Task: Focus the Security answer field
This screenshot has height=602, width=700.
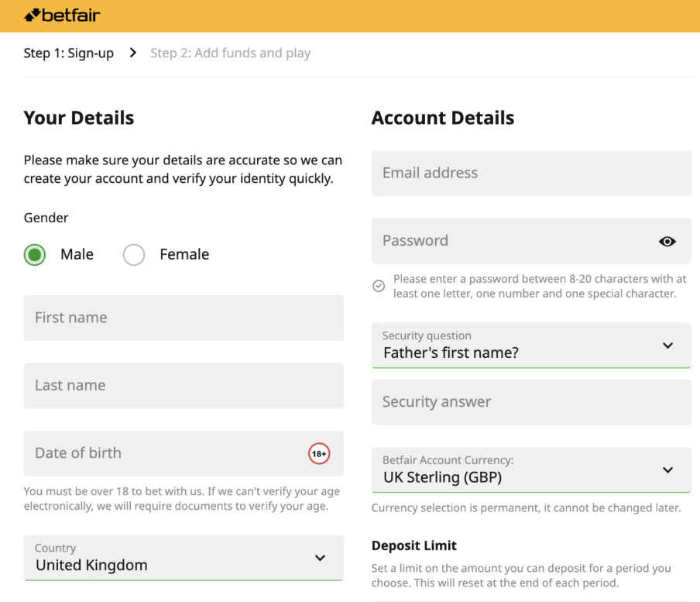Action: [x=531, y=402]
